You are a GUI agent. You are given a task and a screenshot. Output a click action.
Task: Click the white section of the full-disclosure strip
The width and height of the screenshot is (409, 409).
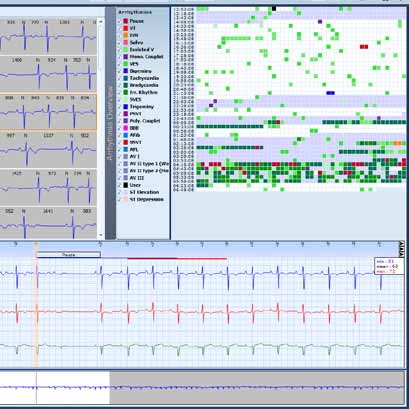tap(55, 388)
